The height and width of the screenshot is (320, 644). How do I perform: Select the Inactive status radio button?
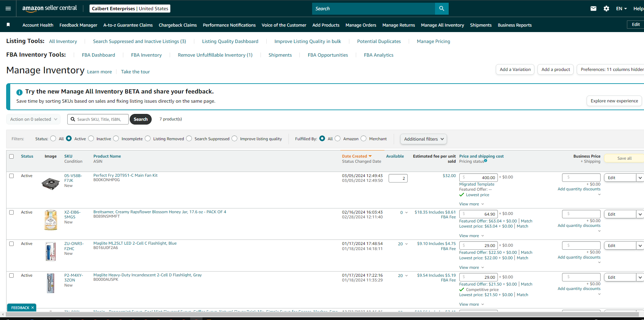click(x=91, y=139)
